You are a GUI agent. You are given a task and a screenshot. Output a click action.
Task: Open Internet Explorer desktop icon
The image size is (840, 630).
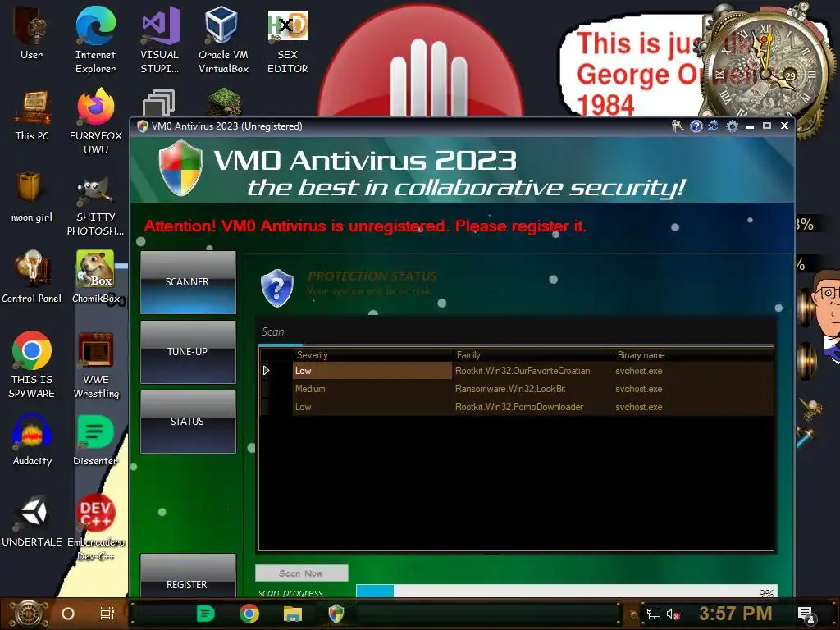tap(95, 39)
